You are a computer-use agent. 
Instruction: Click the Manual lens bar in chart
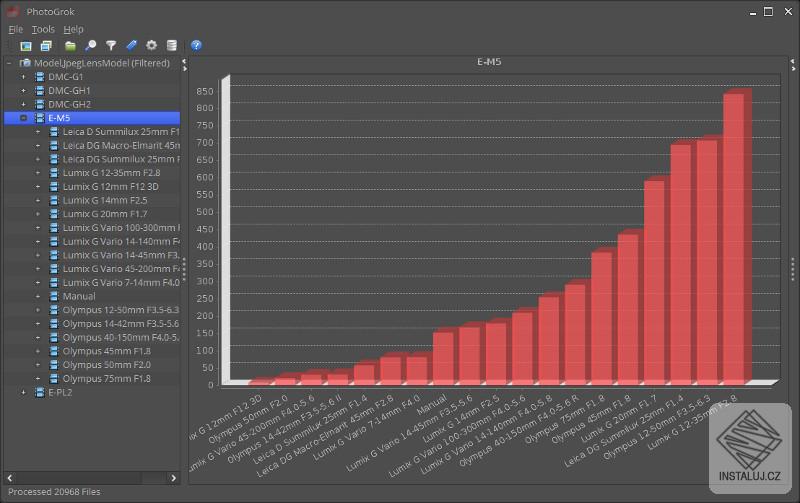[443, 359]
